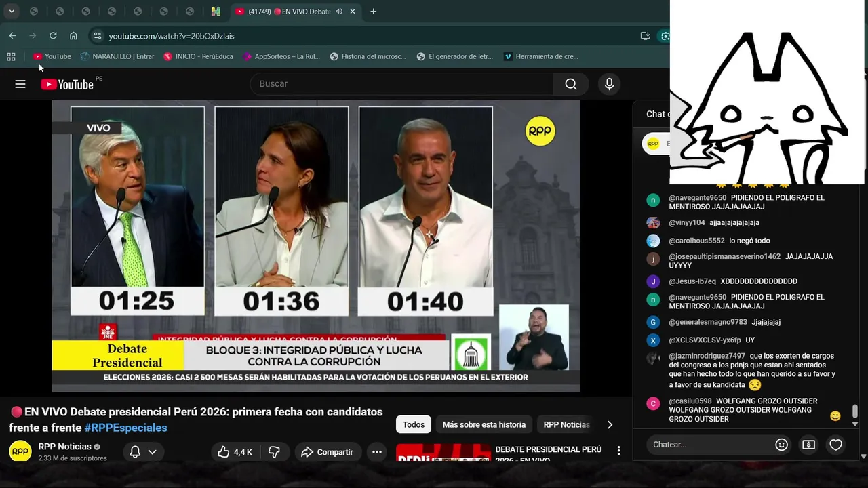Viewport: 868px width, 488px height.
Task: View site information icon in address bar
Action: click(x=97, y=36)
